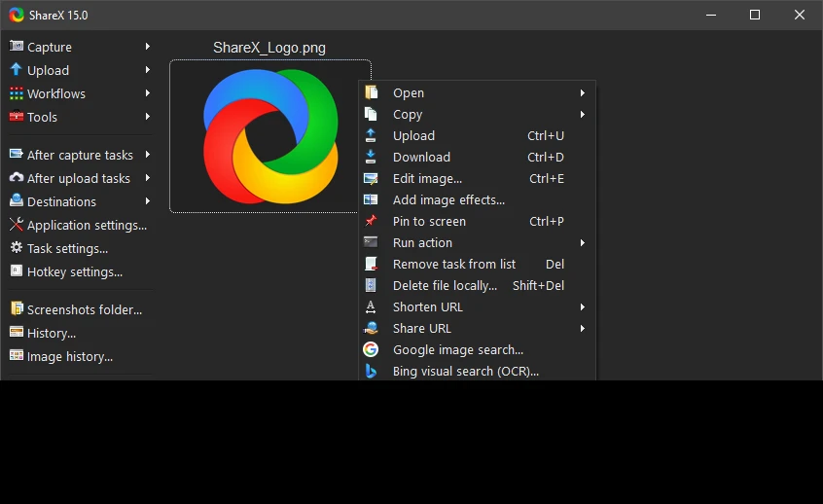This screenshot has width=823, height=504.
Task: Click the Image history icon
Action: click(x=17, y=355)
